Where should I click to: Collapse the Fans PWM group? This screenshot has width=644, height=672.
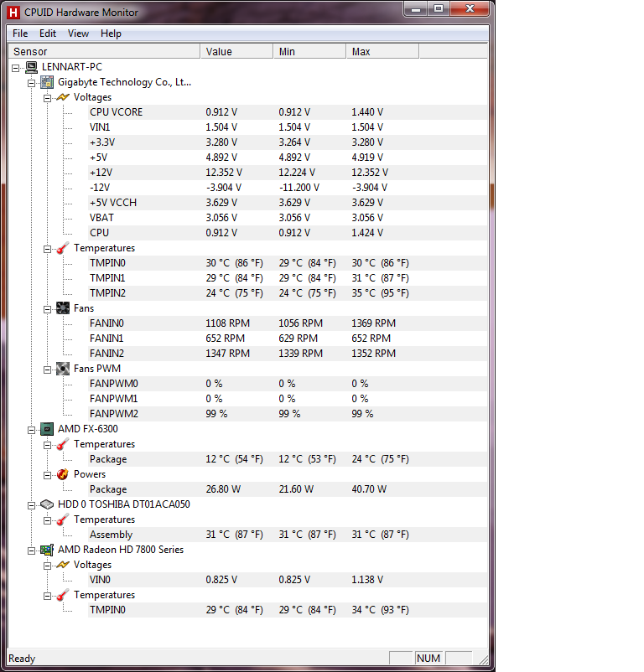47,370
